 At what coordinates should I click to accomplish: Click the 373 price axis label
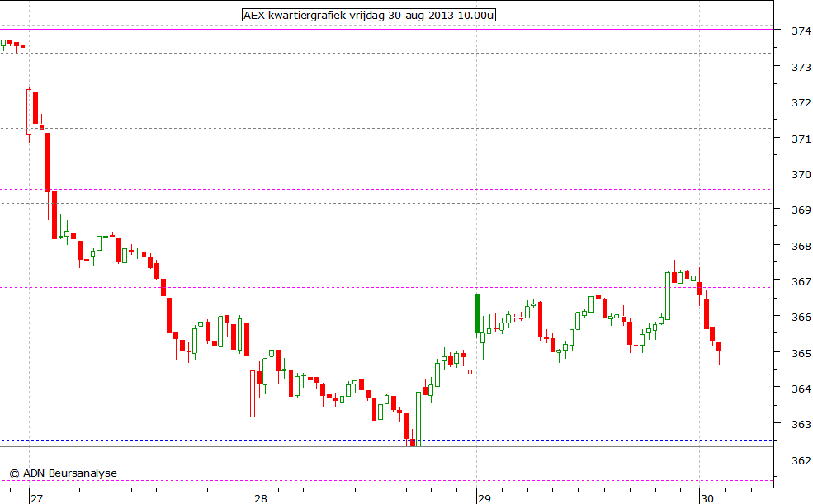[801, 68]
